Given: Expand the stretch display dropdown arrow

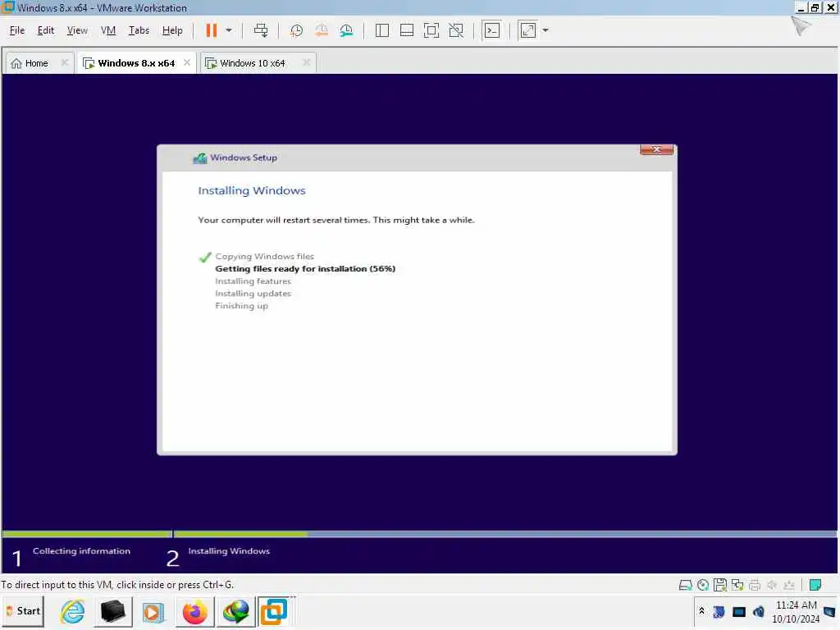Looking at the screenshot, I should click(546, 30).
